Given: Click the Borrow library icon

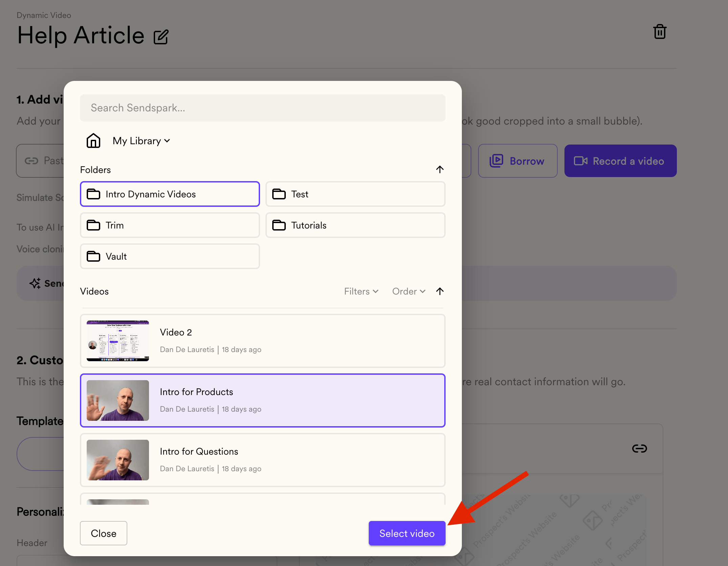Looking at the screenshot, I should (x=496, y=160).
